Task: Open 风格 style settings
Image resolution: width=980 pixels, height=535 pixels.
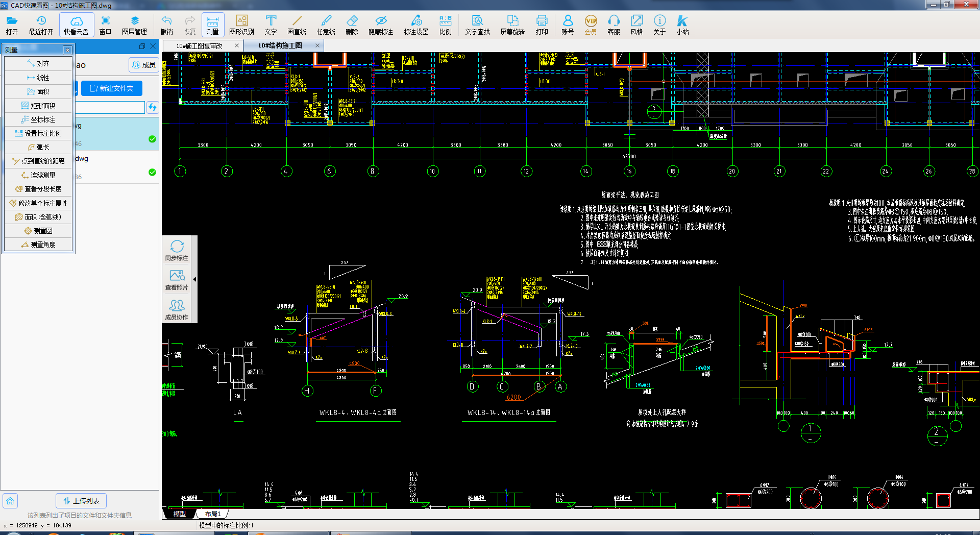Action: [636, 25]
